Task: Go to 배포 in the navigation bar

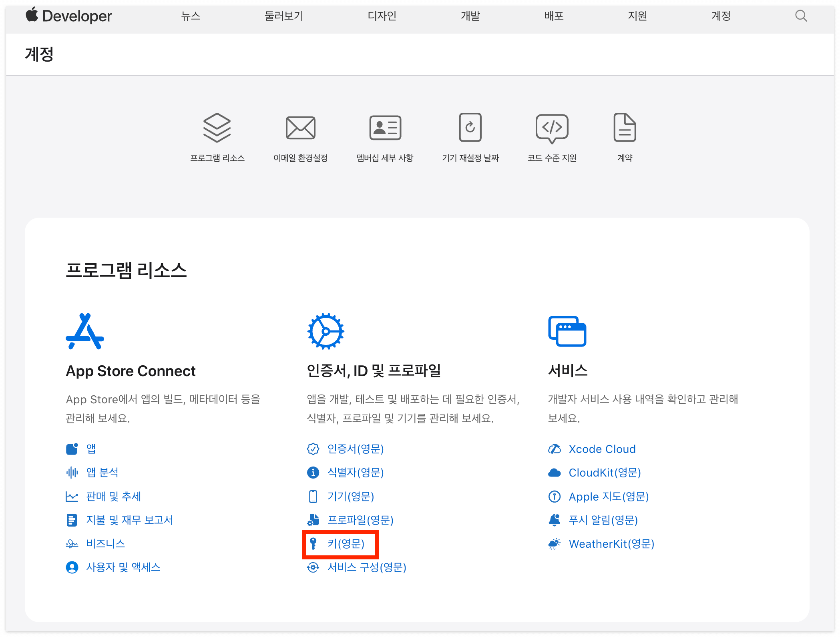Action: pyautogui.click(x=554, y=16)
